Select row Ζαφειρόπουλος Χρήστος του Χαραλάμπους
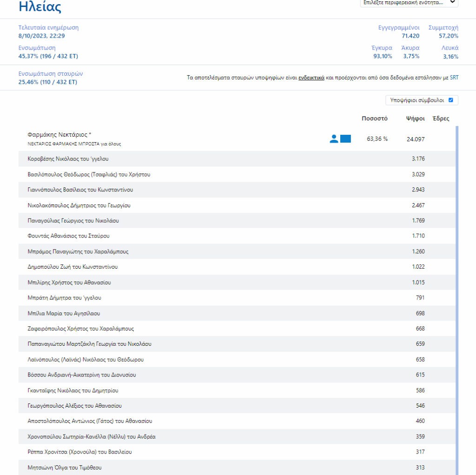Image resolution: width=476 pixels, height=475 pixels. tap(237, 329)
